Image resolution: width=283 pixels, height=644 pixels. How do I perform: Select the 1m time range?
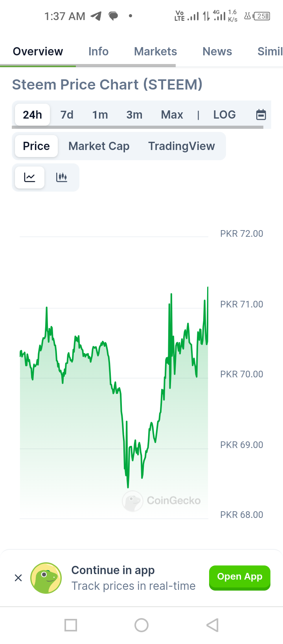click(100, 115)
